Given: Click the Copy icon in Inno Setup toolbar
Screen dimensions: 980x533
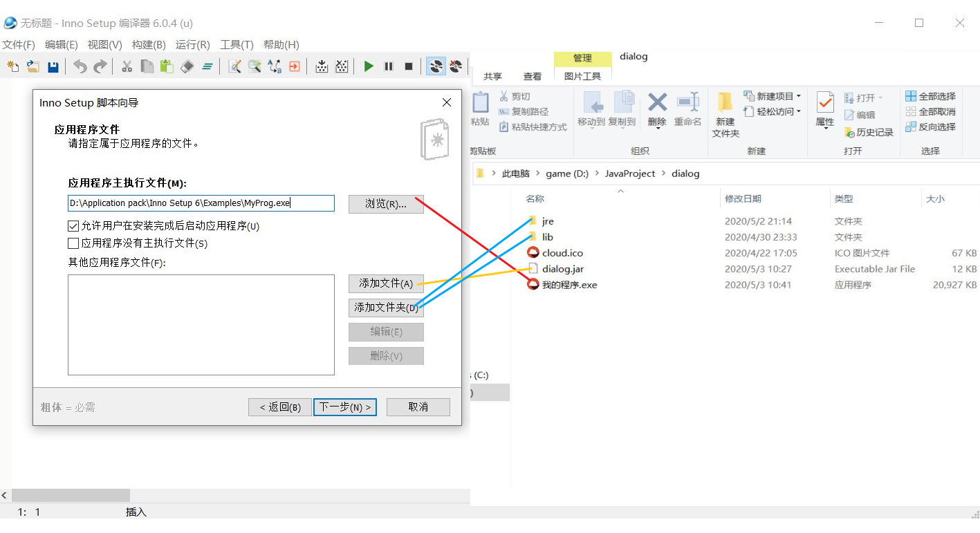Looking at the screenshot, I should pyautogui.click(x=147, y=66).
